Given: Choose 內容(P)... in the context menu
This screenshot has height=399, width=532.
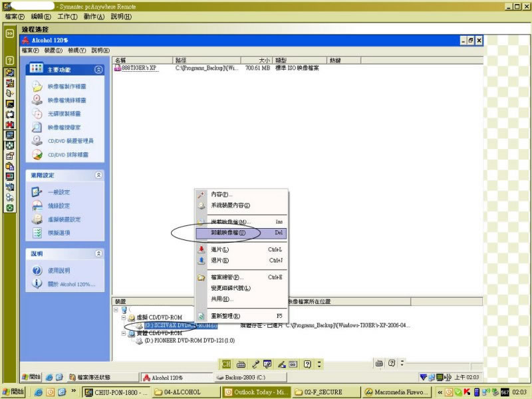Looking at the screenshot, I should point(241,194).
